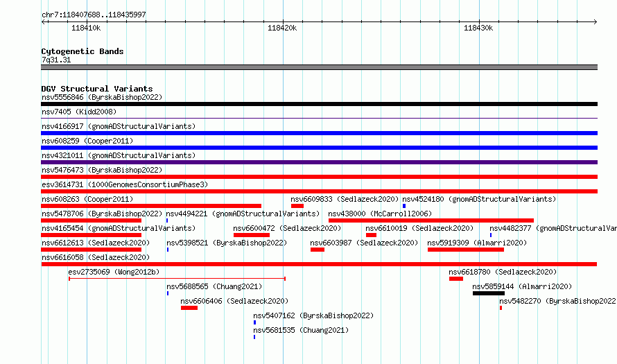Select the red bar under nsv6618780
The width and height of the screenshot is (617, 364).
click(456, 279)
